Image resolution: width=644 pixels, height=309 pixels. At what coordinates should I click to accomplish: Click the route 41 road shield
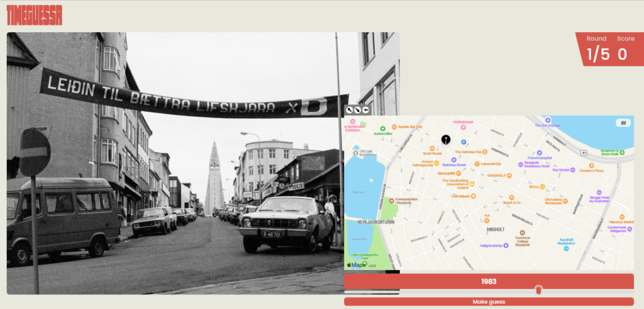(x=584, y=153)
